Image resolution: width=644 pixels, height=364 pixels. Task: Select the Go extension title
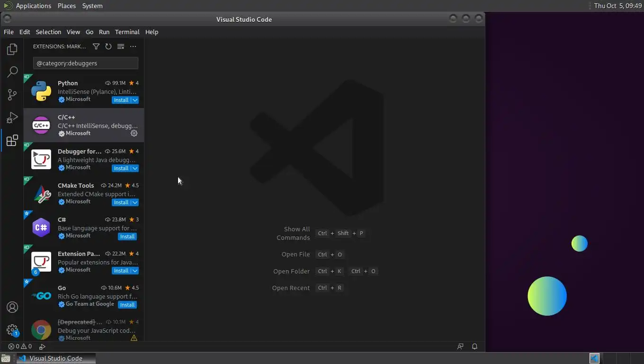click(62, 288)
